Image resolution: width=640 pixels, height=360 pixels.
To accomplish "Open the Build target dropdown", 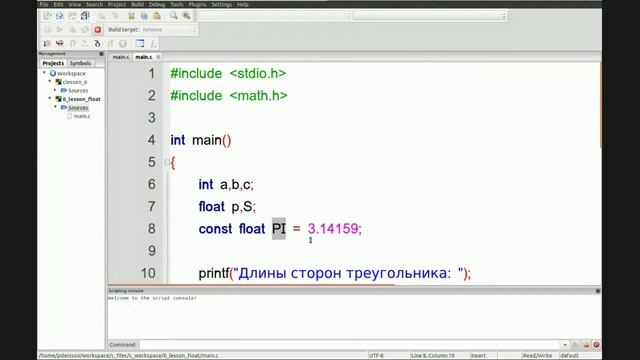I will [x=169, y=30].
